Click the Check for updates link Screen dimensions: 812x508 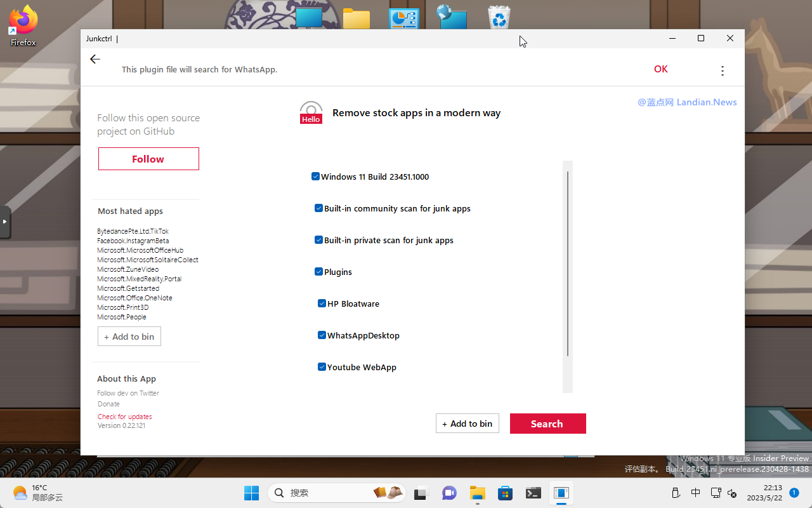coord(124,417)
